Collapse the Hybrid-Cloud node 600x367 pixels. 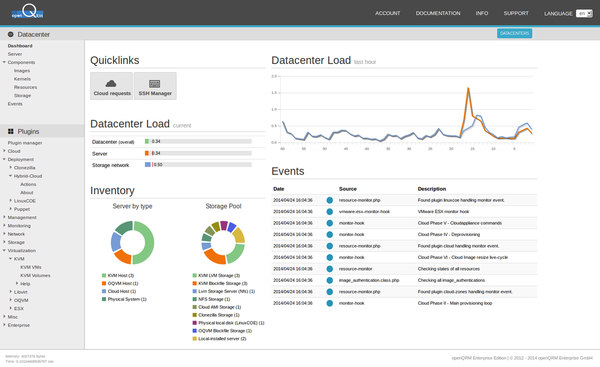(10, 176)
